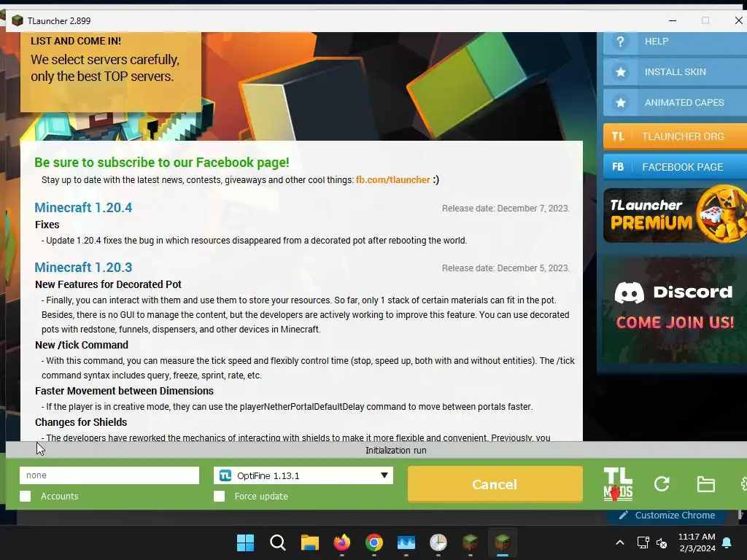Click the Release date December 7, 2023 text
The height and width of the screenshot is (560, 747).
point(506,209)
